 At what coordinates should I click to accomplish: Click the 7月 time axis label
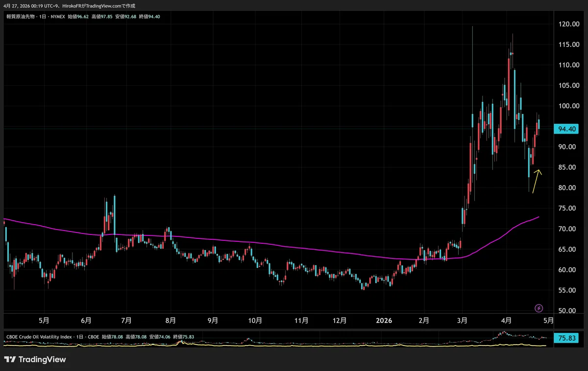pos(126,321)
